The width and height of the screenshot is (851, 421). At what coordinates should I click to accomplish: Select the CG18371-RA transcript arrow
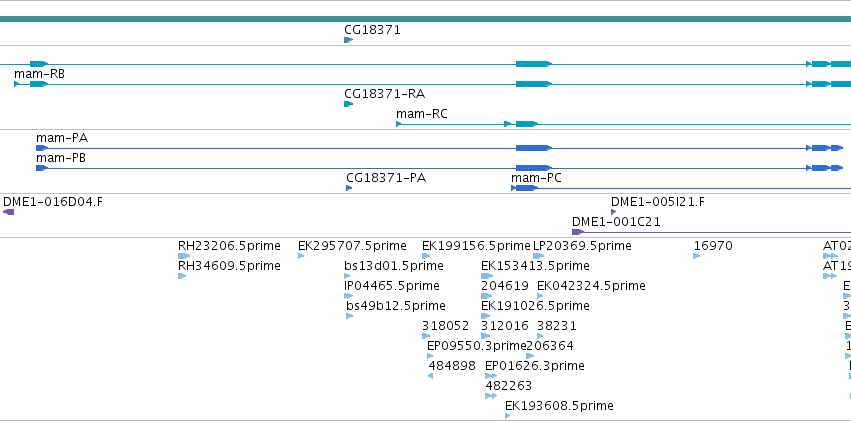point(348,104)
